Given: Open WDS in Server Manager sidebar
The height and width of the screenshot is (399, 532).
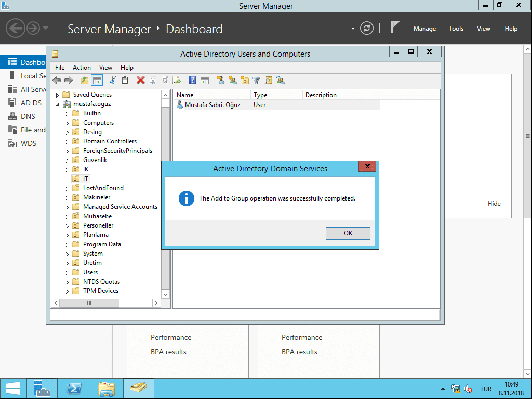Looking at the screenshot, I should (x=29, y=143).
